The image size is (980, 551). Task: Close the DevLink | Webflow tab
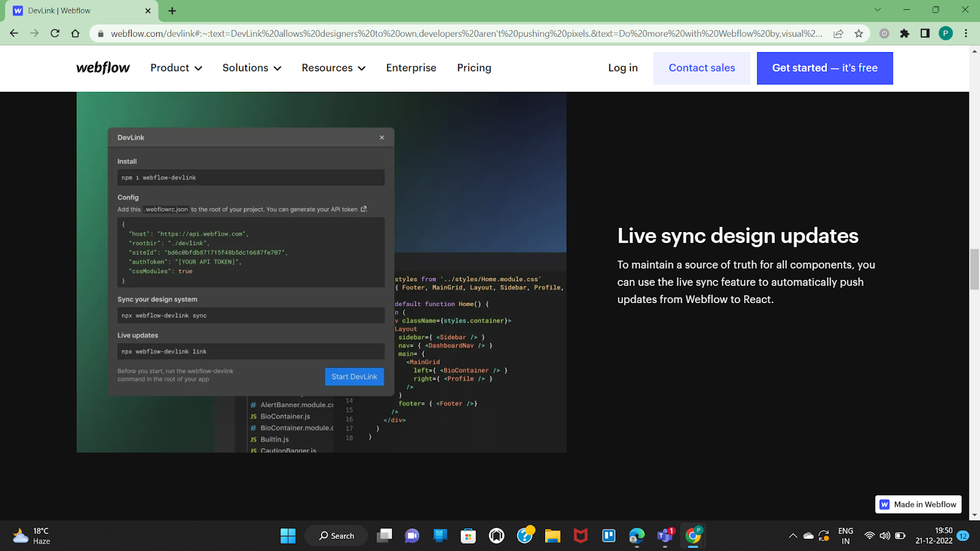click(x=148, y=11)
